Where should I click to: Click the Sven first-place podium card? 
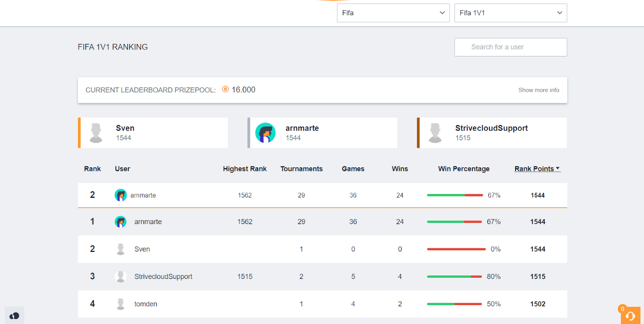153,133
